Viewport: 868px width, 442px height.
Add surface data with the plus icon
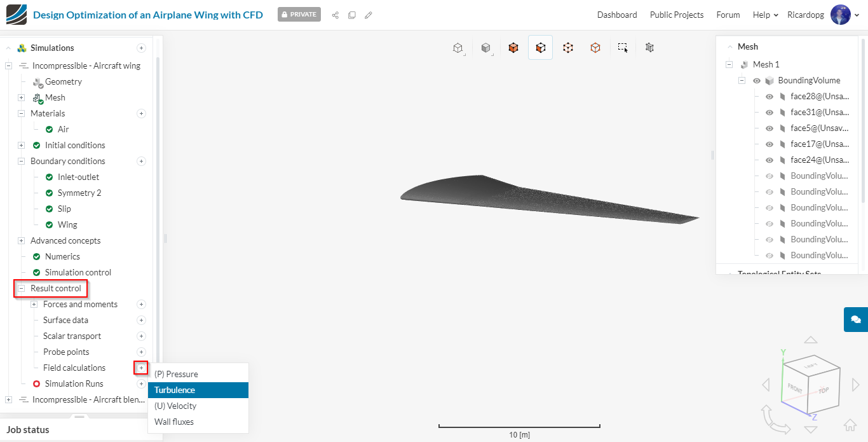click(141, 320)
